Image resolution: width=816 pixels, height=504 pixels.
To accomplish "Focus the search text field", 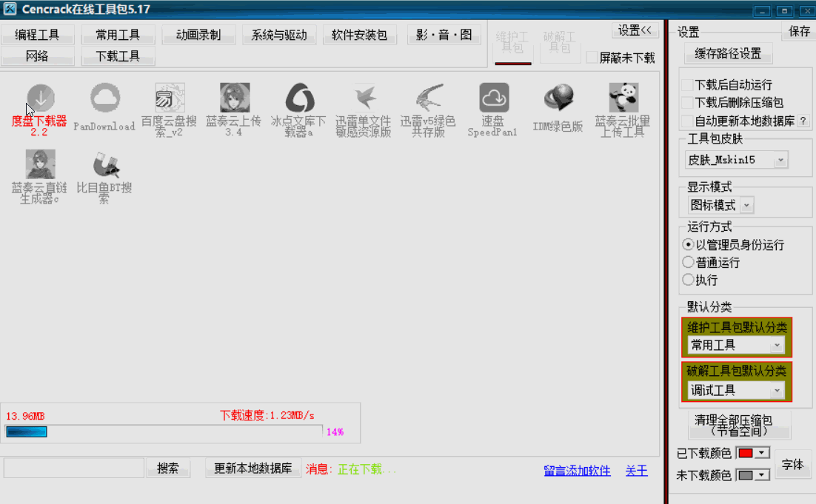I will coord(74,468).
